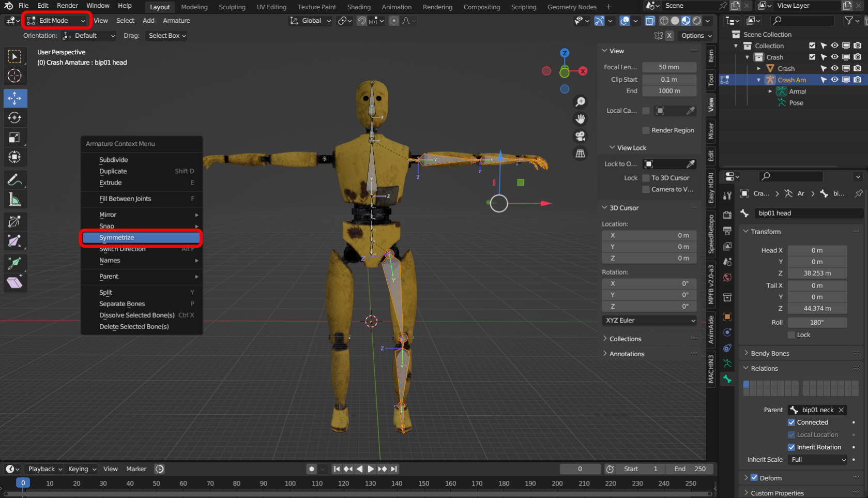This screenshot has height=498, width=868.
Task: Click the zoom magnifier viewport icon
Action: [581, 102]
